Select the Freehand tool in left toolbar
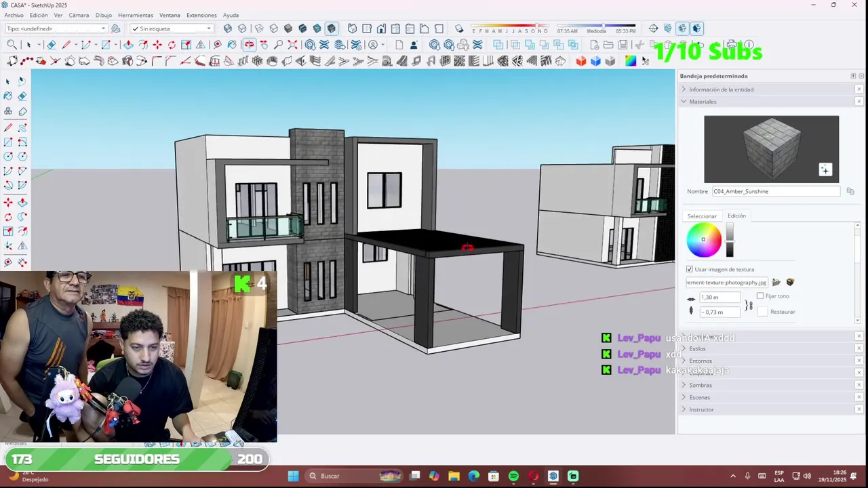The height and width of the screenshot is (488, 868). [22, 127]
